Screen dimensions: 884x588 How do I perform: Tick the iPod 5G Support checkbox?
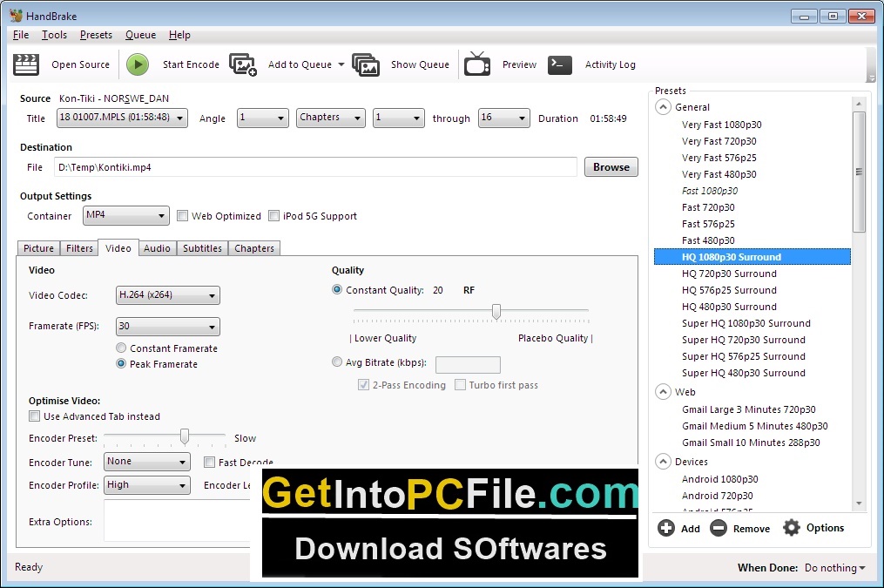click(273, 216)
